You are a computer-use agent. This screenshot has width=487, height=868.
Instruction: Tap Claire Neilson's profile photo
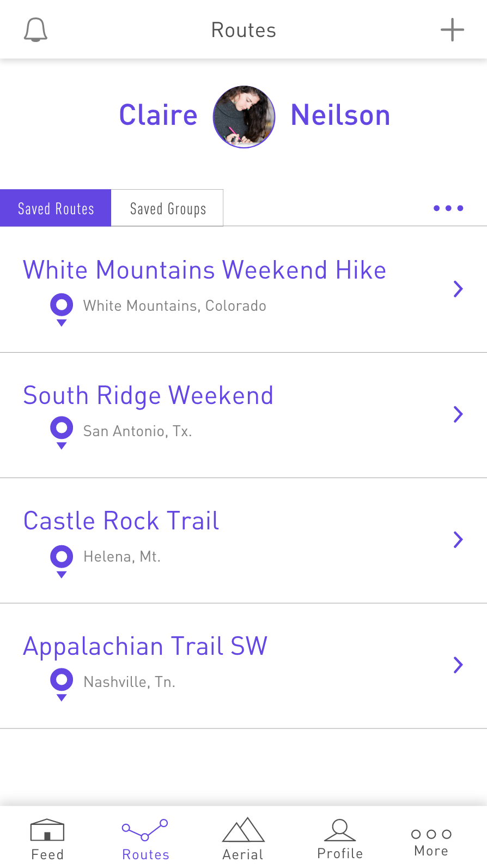click(x=244, y=117)
